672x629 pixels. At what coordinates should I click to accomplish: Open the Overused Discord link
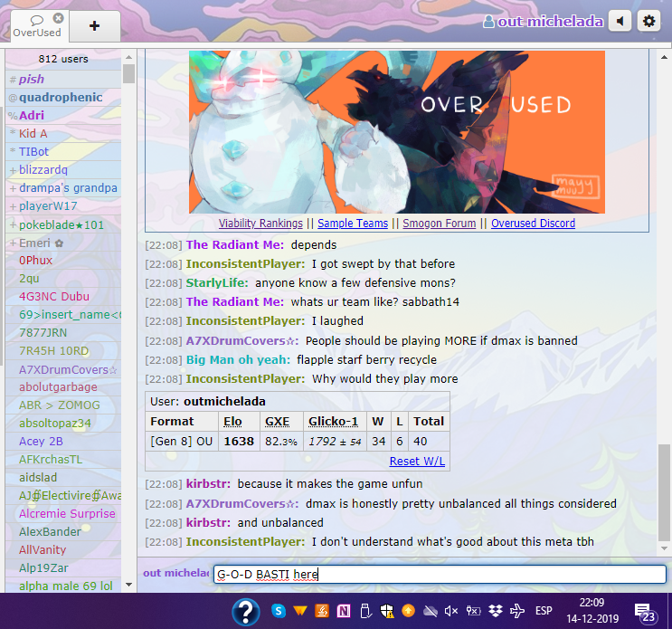(533, 224)
